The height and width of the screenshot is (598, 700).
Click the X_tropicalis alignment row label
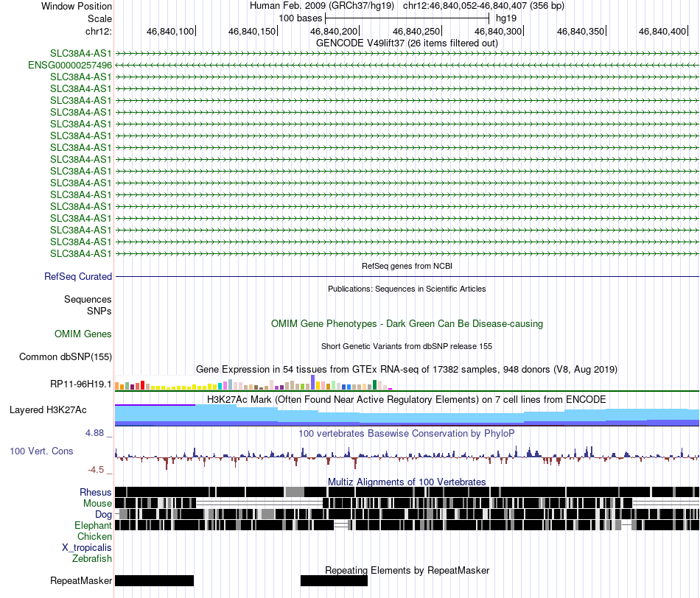click(87, 548)
